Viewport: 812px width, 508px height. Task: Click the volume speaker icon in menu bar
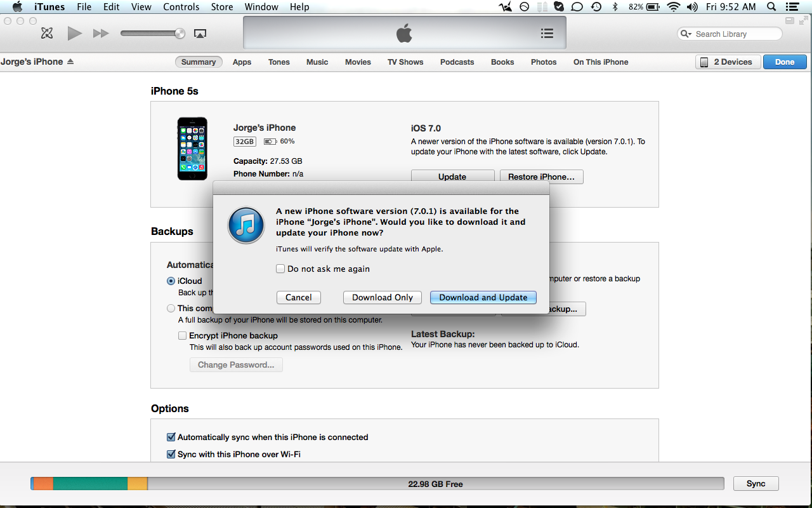click(693, 7)
